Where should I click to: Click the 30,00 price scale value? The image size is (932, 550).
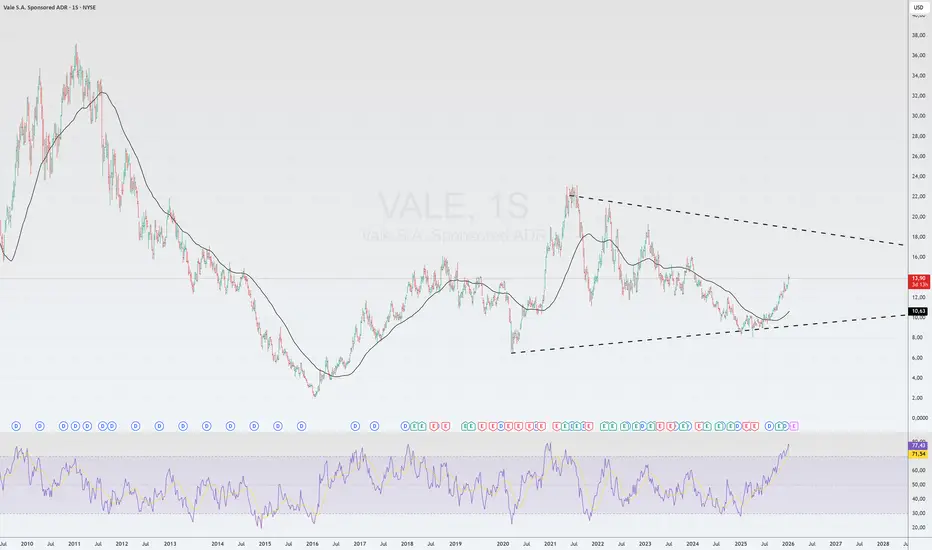pos(918,116)
